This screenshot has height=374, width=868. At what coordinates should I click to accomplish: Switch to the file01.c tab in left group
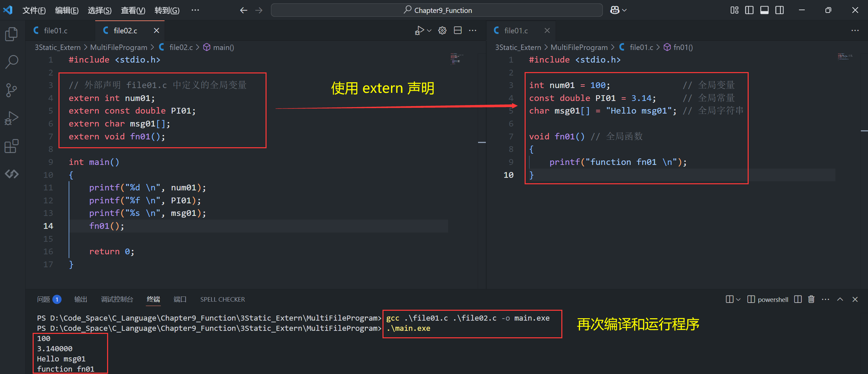[x=55, y=31]
